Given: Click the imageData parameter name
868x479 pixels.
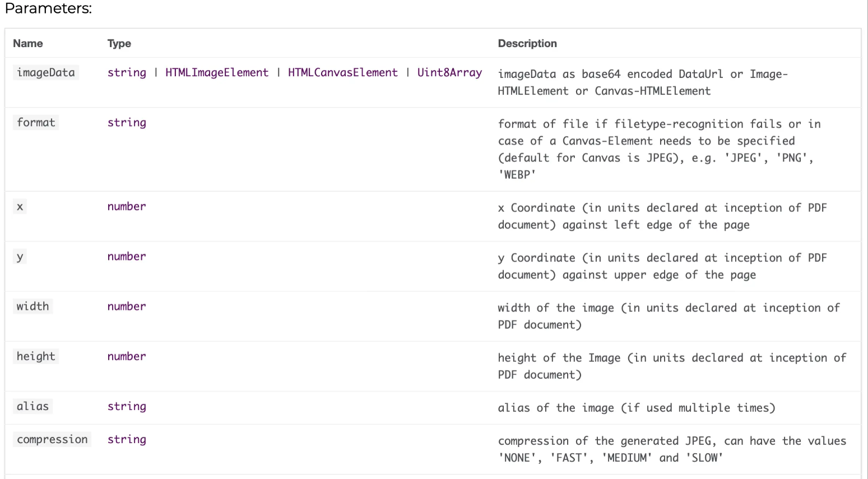Looking at the screenshot, I should 46,73.
